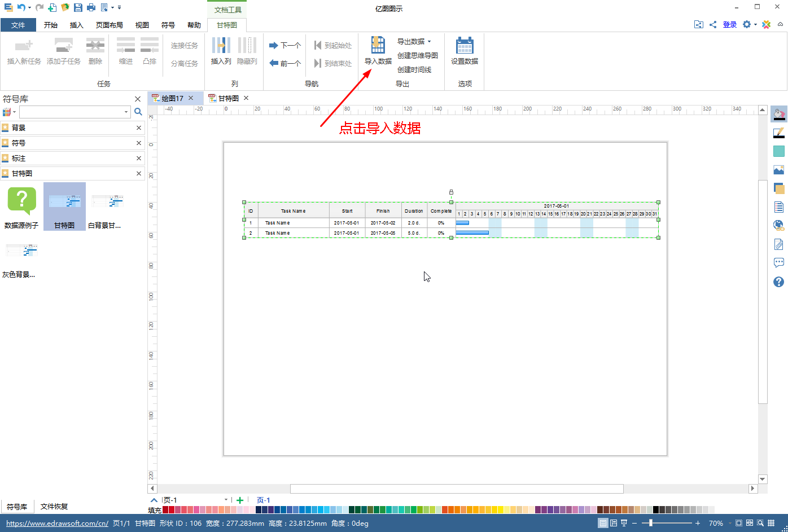
Task: Adjust the zoom slider handle
Action: [651, 523]
